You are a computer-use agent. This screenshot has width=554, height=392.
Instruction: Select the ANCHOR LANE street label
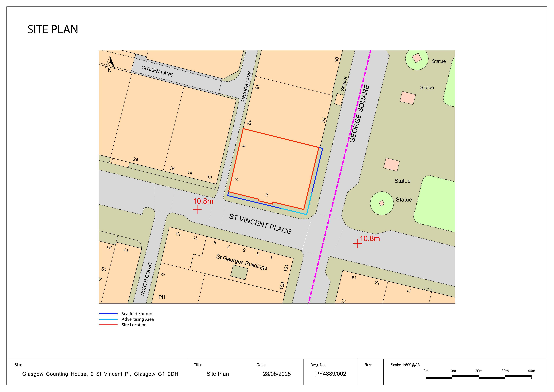(x=246, y=87)
